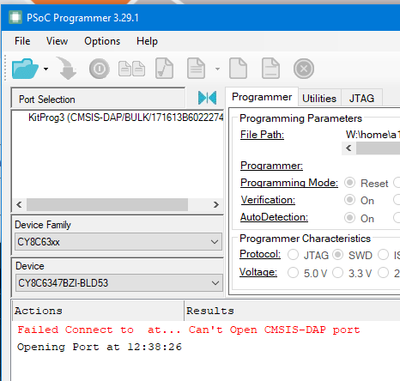Click the Toggle Power round button icon
Viewport: 400px width, 381px height.
coord(99,69)
